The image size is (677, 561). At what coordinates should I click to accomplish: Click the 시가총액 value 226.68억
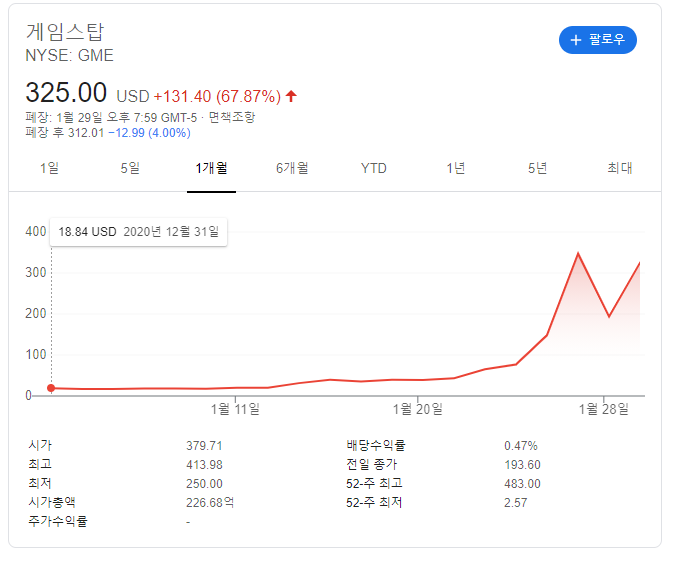coord(210,503)
